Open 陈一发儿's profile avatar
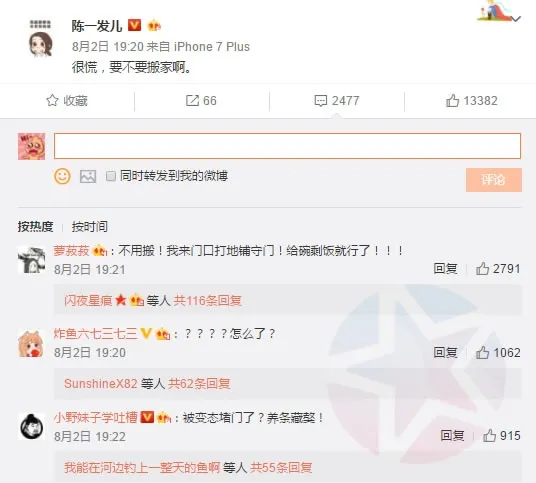This screenshot has width=536, height=483. [x=40, y=40]
